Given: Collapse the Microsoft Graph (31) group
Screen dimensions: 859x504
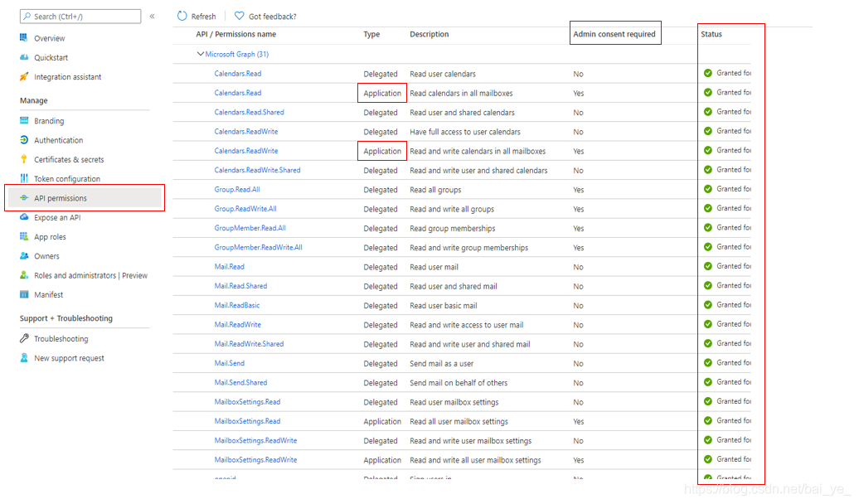Looking at the screenshot, I should 200,54.
